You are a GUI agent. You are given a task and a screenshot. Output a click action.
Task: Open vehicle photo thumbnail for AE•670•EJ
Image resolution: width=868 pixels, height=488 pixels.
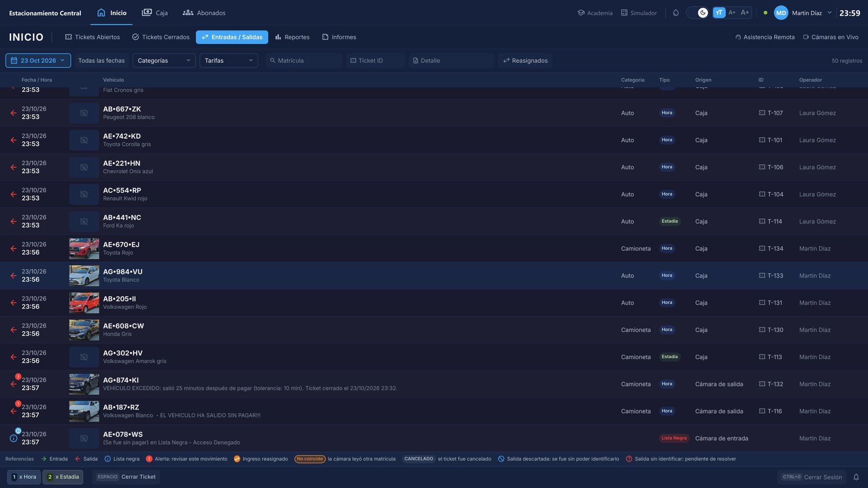(x=84, y=248)
